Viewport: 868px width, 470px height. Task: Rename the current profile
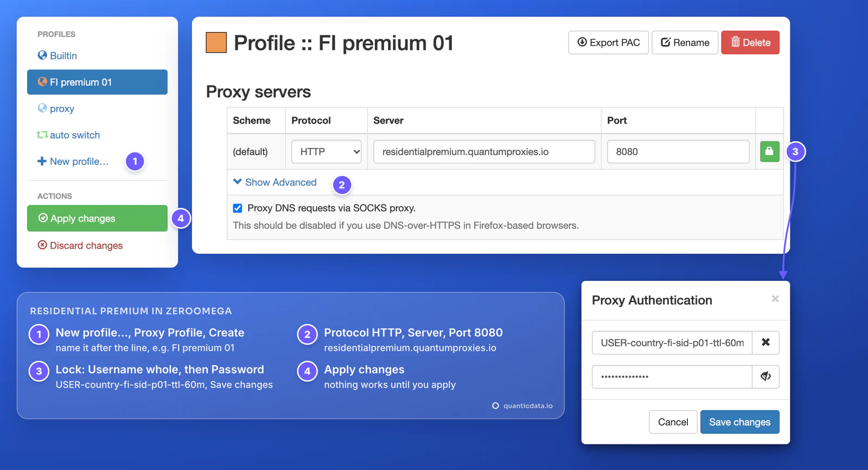click(x=685, y=42)
